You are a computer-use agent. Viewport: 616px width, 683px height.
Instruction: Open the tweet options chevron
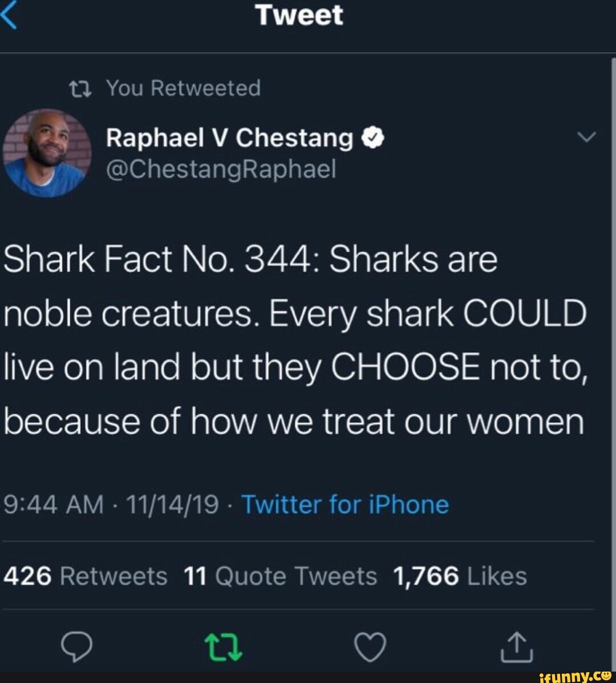tap(586, 138)
